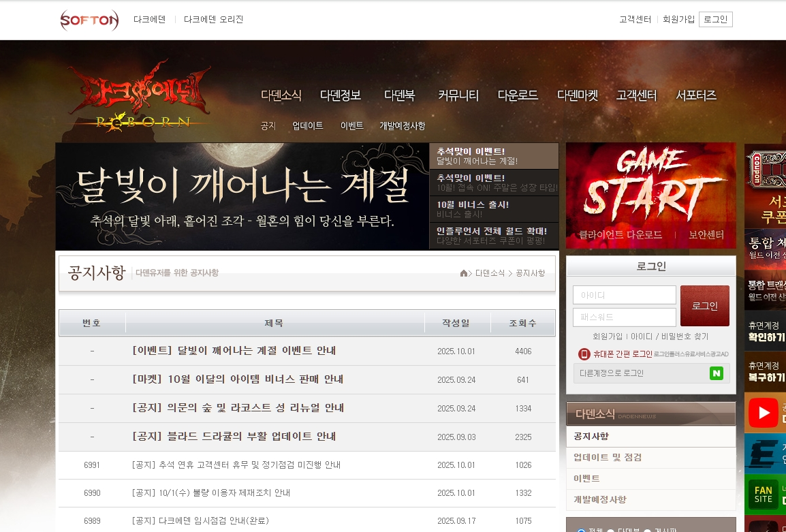Click the outlined 로그인 button in header
This screenshot has height=532, width=786.
tap(715, 20)
